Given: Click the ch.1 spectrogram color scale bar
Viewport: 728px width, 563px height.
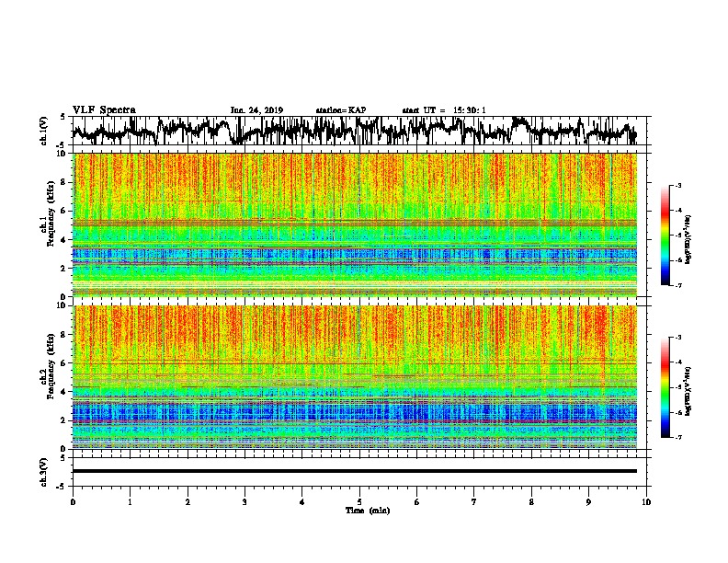Looking at the screenshot, I should pyautogui.click(x=665, y=236).
